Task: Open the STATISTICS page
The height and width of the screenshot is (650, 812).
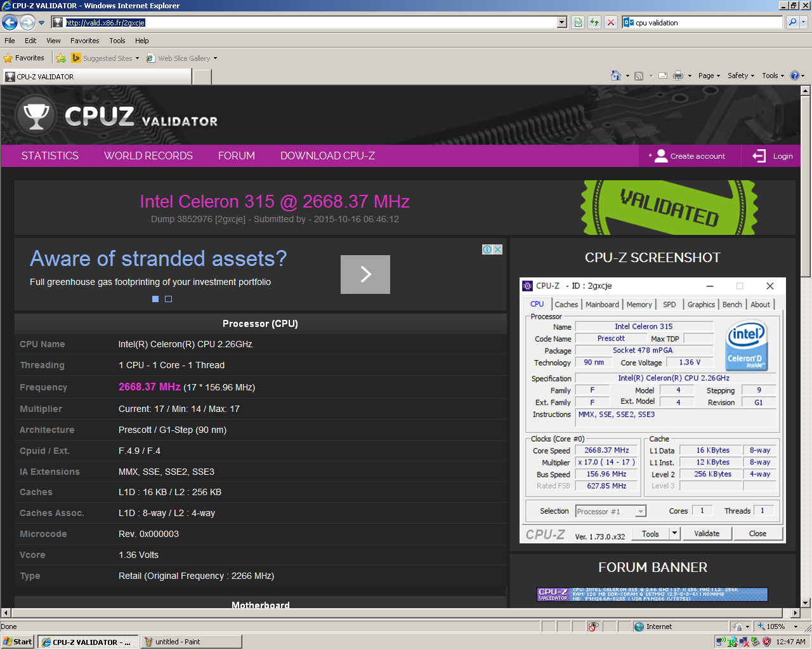Action: [50, 156]
